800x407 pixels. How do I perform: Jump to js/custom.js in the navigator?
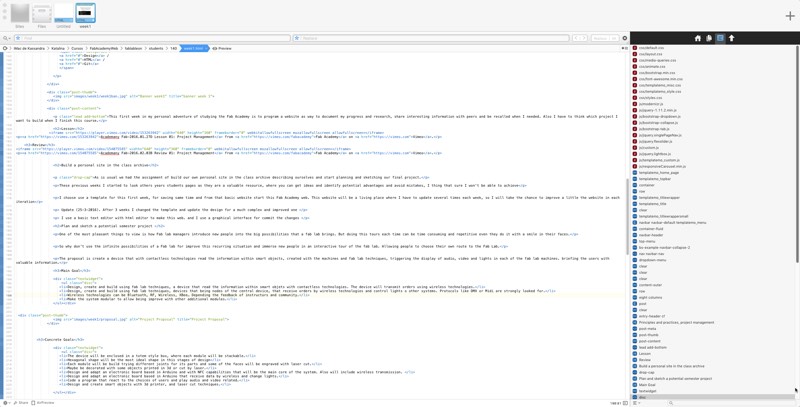[648, 147]
